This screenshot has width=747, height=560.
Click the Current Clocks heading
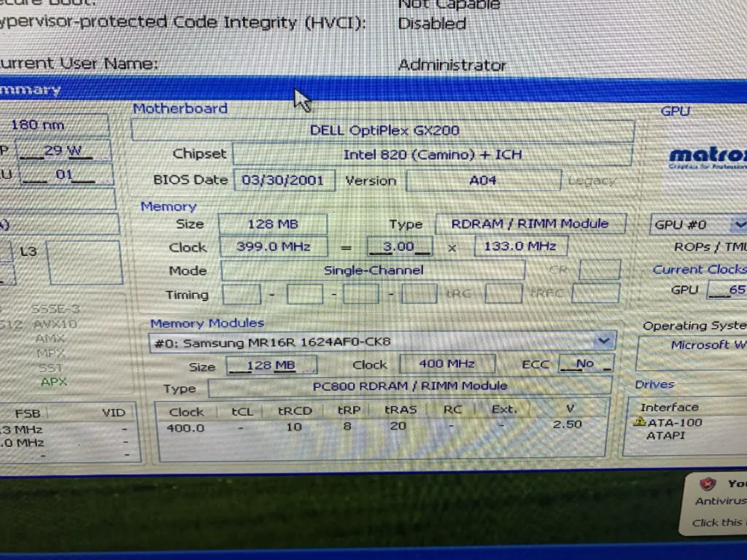[700, 270]
